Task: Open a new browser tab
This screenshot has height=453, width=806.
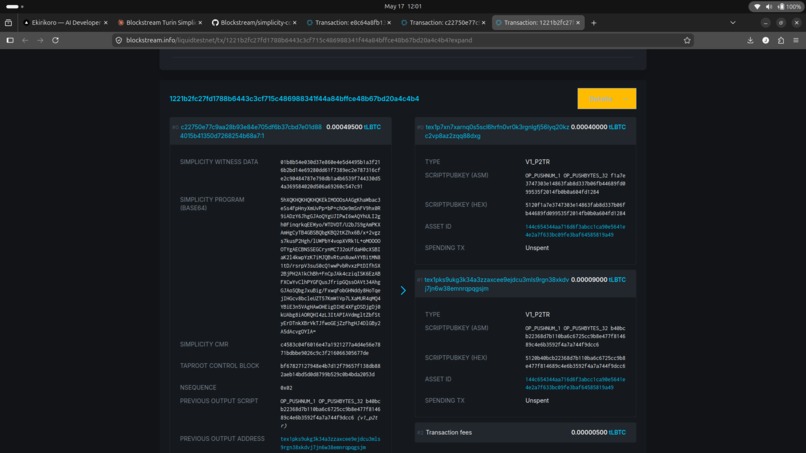Action: (594, 23)
